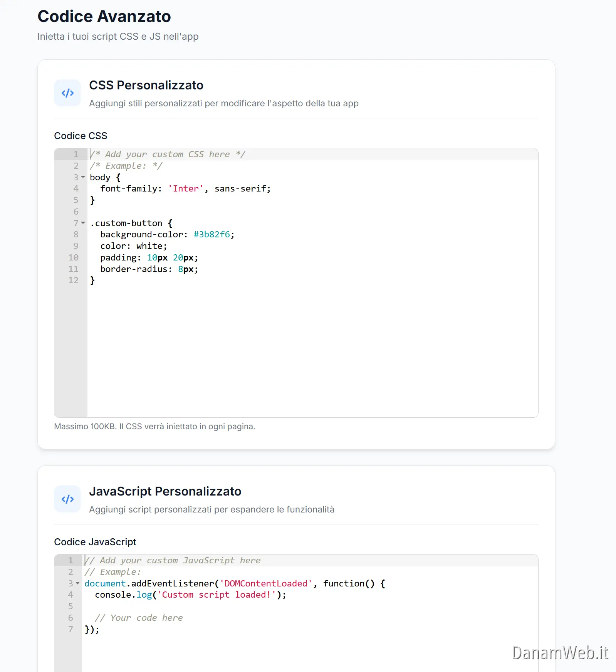The width and height of the screenshot is (616, 672).
Task: Click the 'Inter' font string
Action: [x=186, y=189]
